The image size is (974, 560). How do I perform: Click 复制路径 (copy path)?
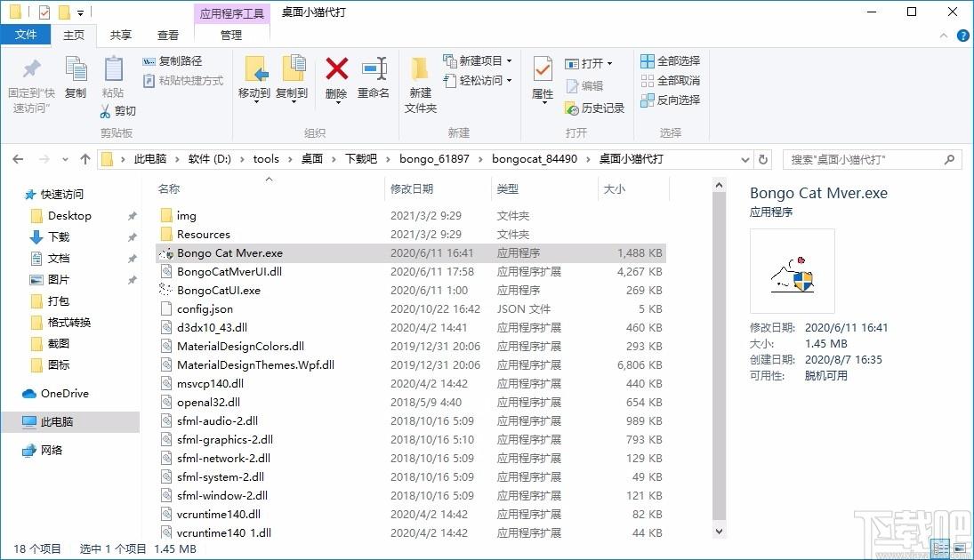click(173, 60)
